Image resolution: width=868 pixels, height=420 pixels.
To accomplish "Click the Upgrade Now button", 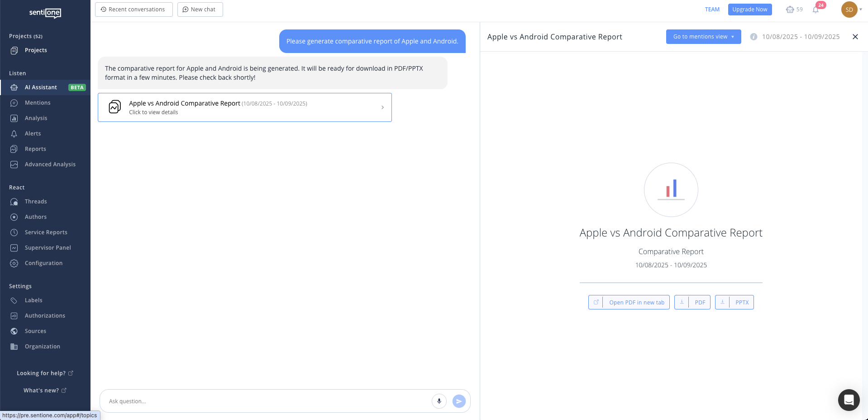I will point(750,10).
